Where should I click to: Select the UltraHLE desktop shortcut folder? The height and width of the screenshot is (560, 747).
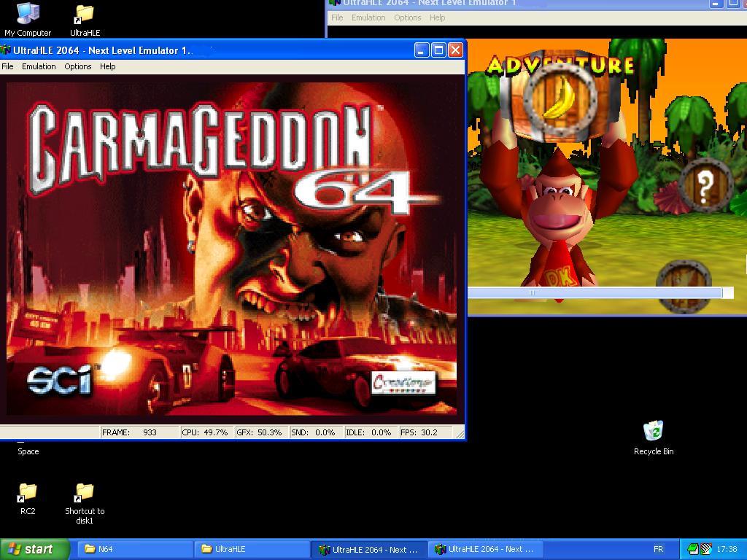coord(85,20)
